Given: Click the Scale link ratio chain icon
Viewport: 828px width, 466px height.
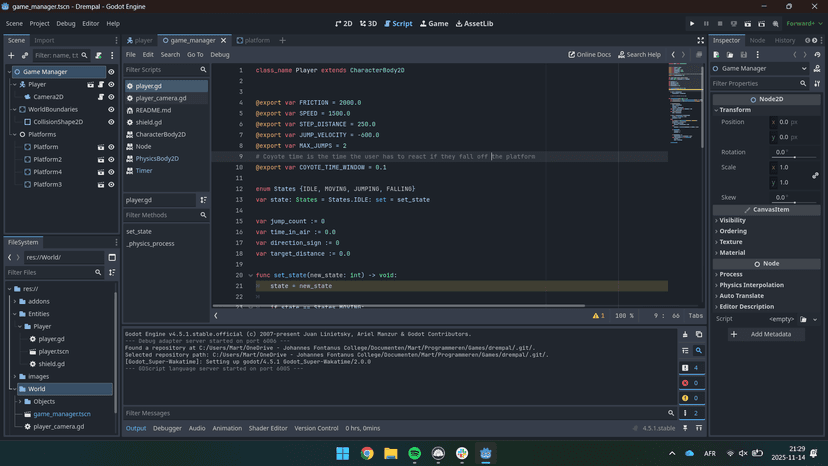Looking at the screenshot, I should pos(816,175).
